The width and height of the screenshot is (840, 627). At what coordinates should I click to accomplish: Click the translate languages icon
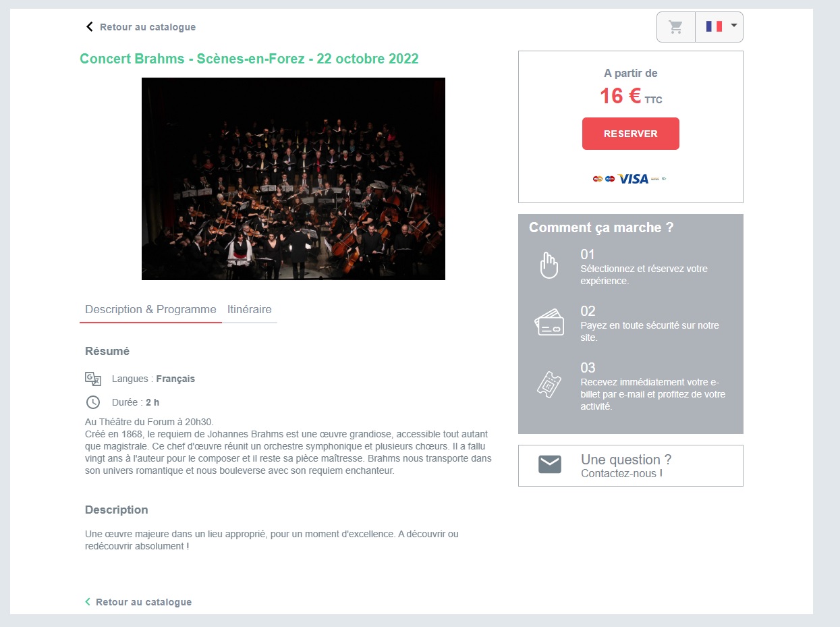pos(93,379)
